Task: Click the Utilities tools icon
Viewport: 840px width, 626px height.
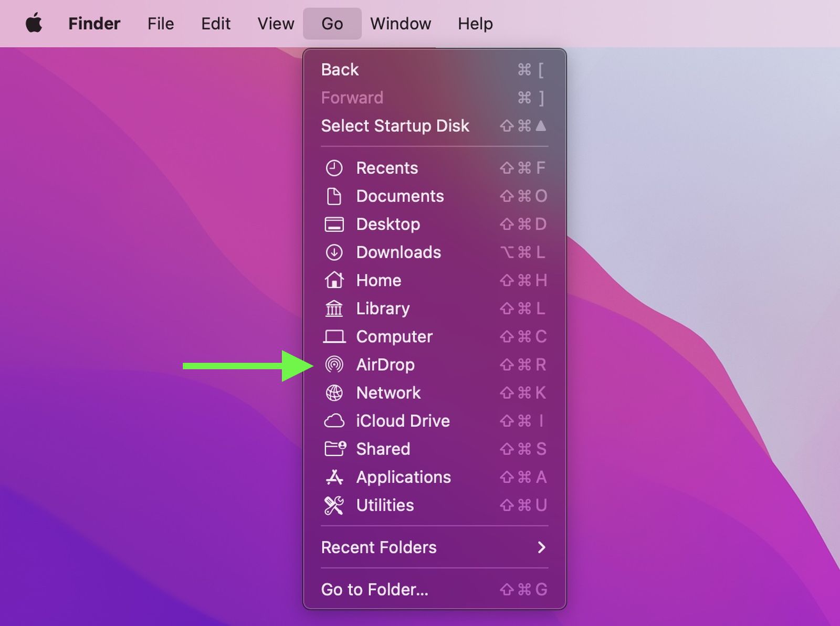Action: pyautogui.click(x=334, y=505)
